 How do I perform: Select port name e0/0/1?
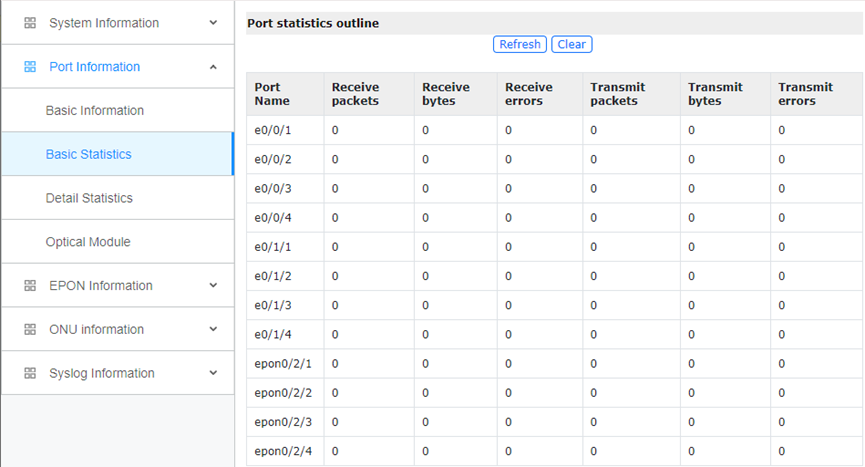click(273, 130)
